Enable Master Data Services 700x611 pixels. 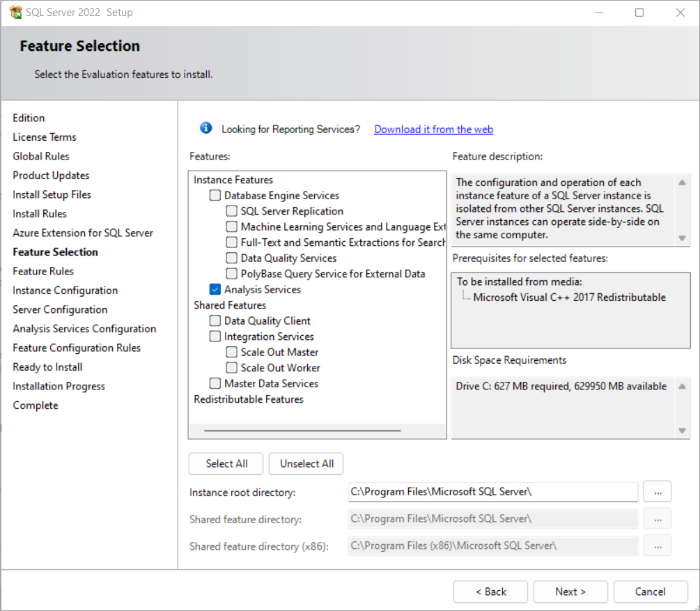point(215,383)
